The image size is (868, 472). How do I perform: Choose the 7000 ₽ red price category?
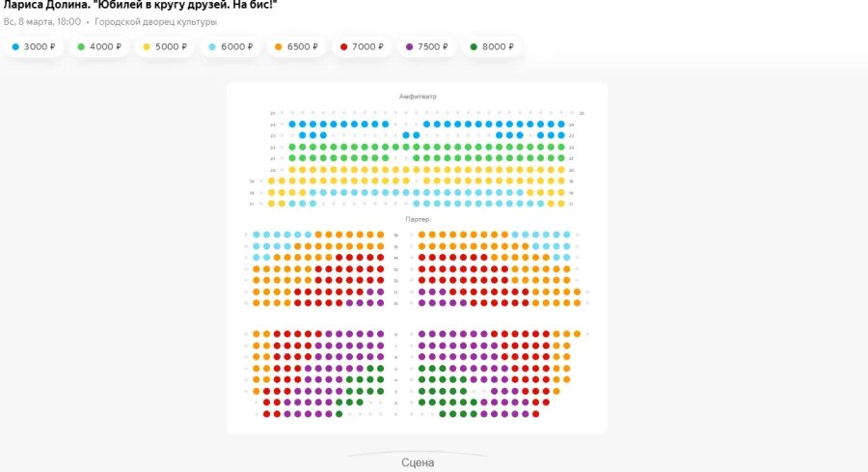(x=362, y=47)
